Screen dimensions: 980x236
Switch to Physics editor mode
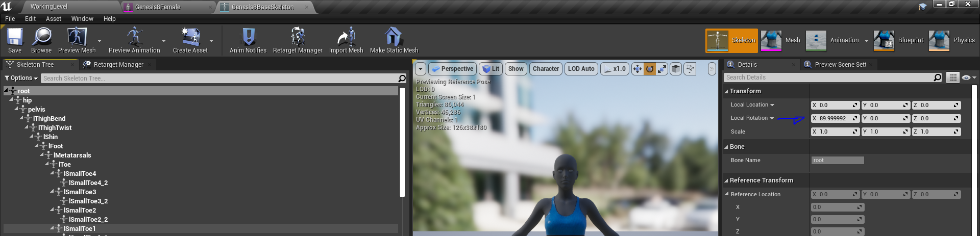(952, 40)
